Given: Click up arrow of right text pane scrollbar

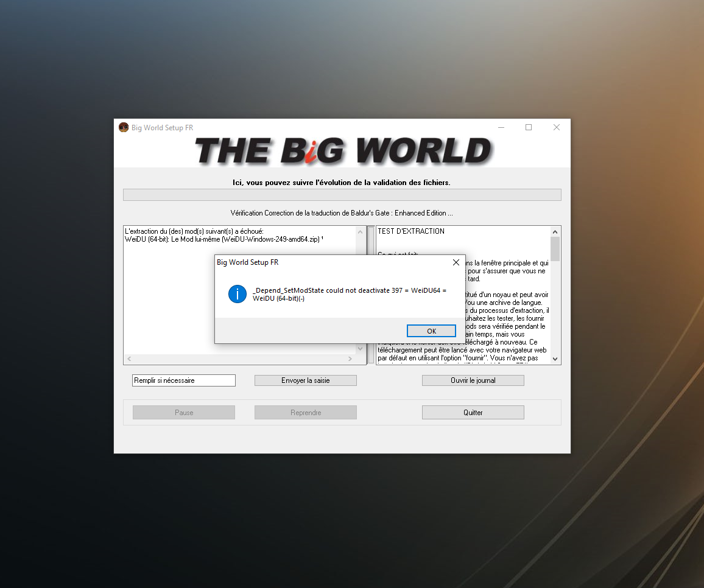Looking at the screenshot, I should click(555, 232).
